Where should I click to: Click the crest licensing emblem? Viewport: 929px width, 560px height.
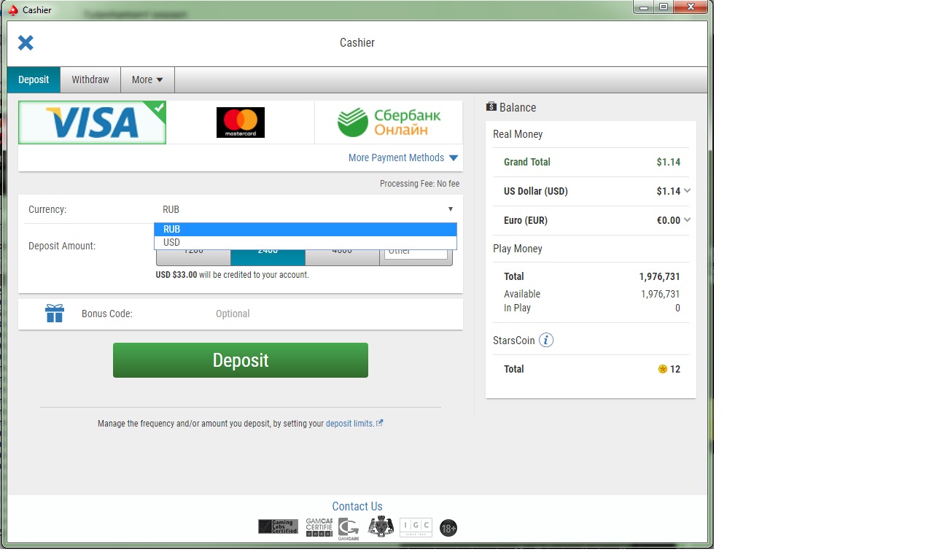[381, 526]
